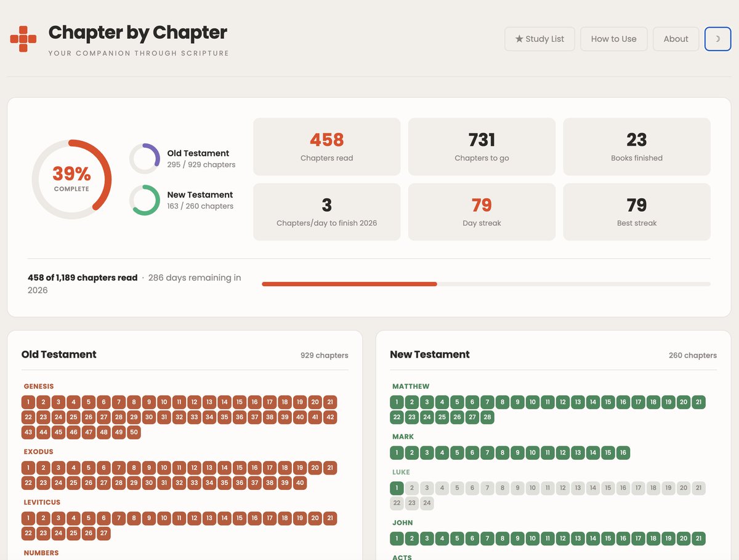Toggle Mark chapter 1 as read
The width and height of the screenshot is (739, 560).
pos(397,453)
